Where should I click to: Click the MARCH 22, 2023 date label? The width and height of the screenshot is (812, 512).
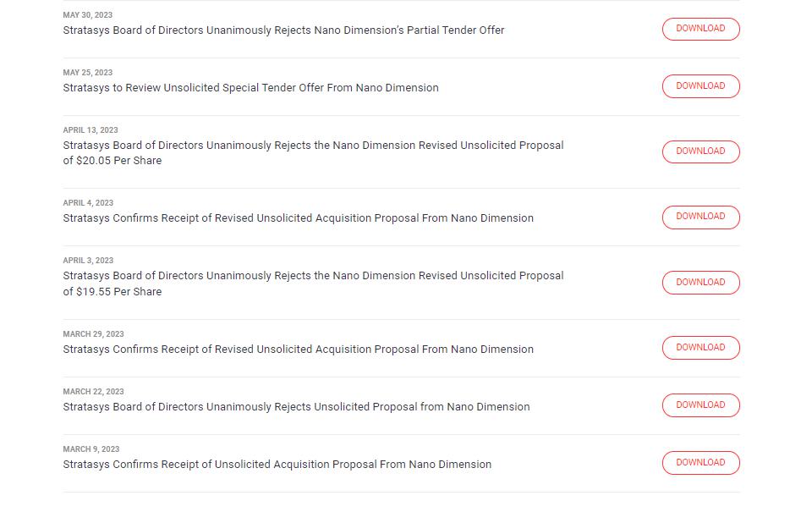[93, 392]
